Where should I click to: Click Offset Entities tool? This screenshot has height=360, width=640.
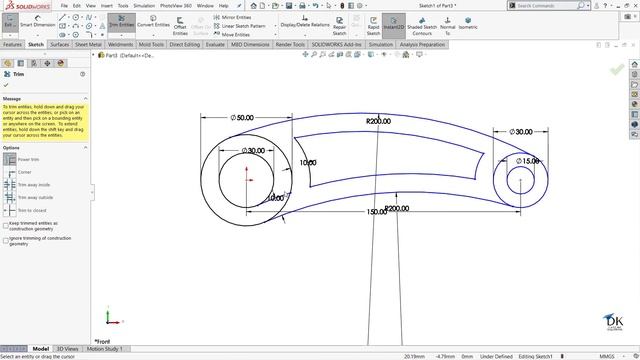[x=180, y=26]
